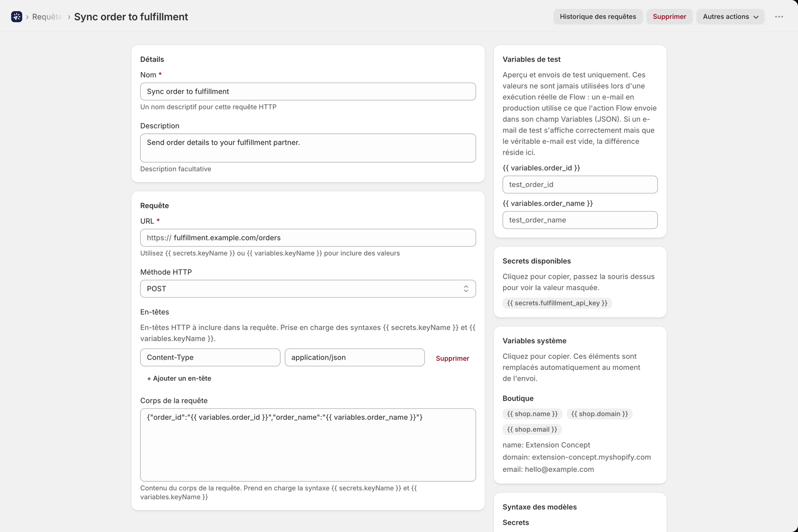This screenshot has height=532, width=798.
Task: Open Historique des requêtes
Action: click(598, 17)
